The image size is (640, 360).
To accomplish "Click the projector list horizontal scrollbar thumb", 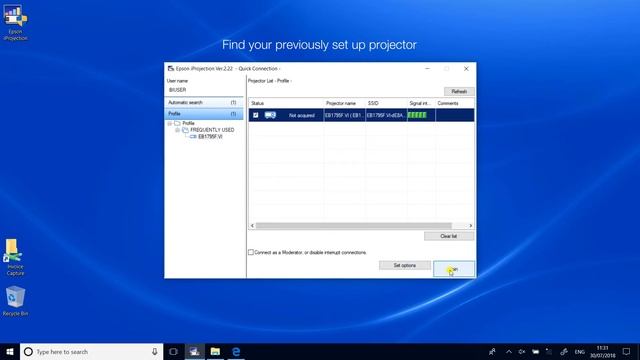I will (x=353, y=226).
